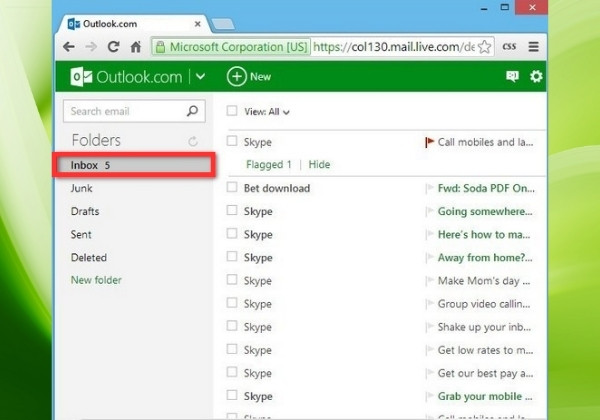The image size is (600, 420).
Task: Open the Call mobiles and la... subject
Action: [x=485, y=142]
